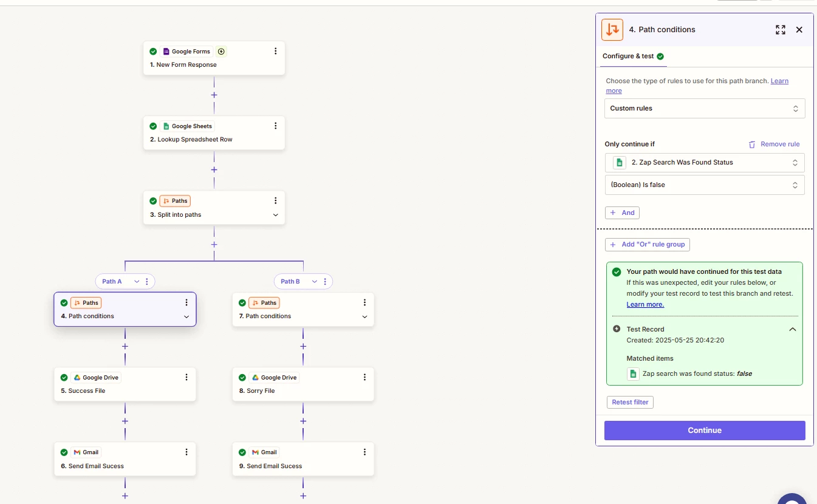The image size is (817, 504).
Task: Select the 9. Send Email Sucess step
Action: 303,458
